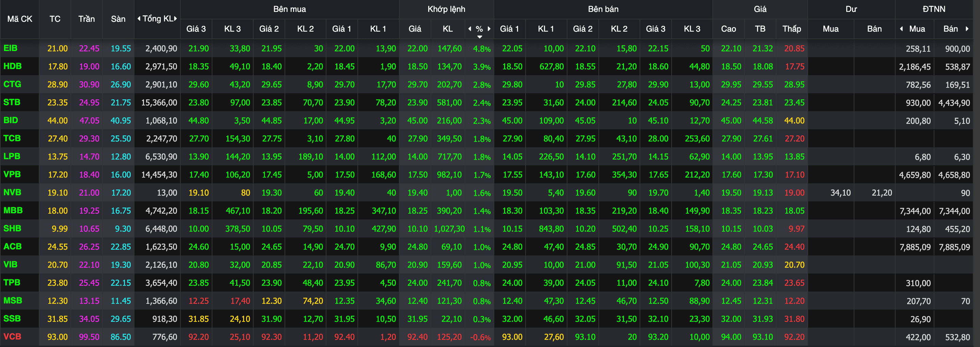Click KL header under Khớp lệnh
Screen dimensions: 980x347
pos(447,29)
